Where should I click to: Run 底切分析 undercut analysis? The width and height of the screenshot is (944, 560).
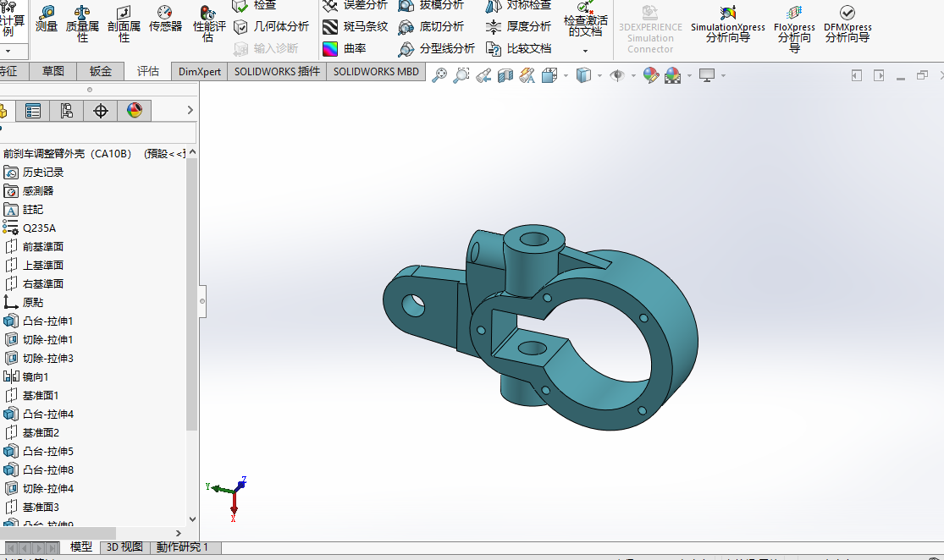pyautogui.click(x=431, y=26)
